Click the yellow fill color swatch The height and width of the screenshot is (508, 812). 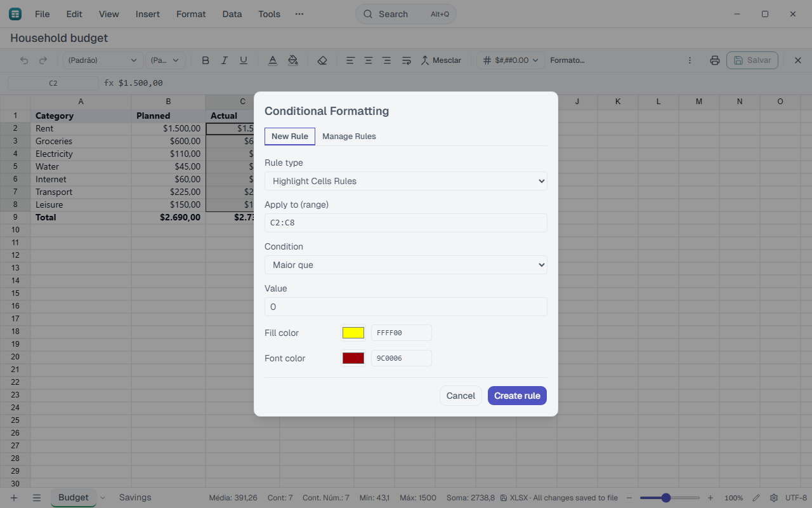[x=353, y=333]
